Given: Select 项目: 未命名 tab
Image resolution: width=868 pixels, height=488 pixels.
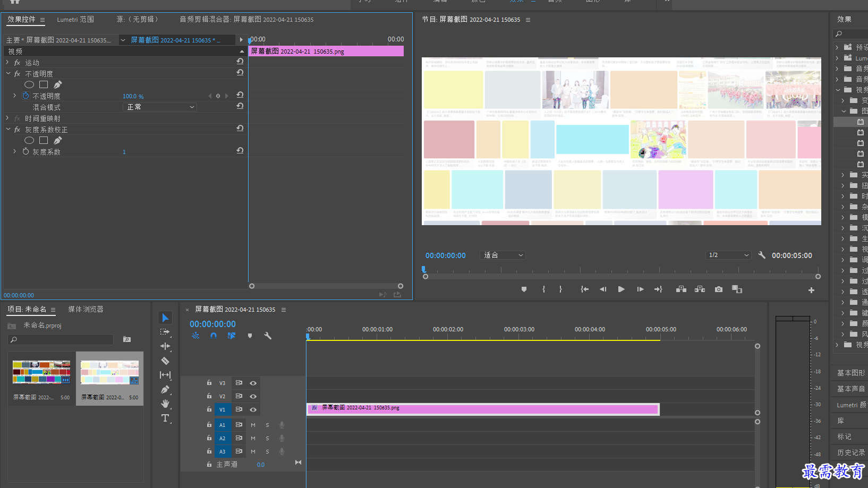Looking at the screenshot, I should [x=27, y=309].
